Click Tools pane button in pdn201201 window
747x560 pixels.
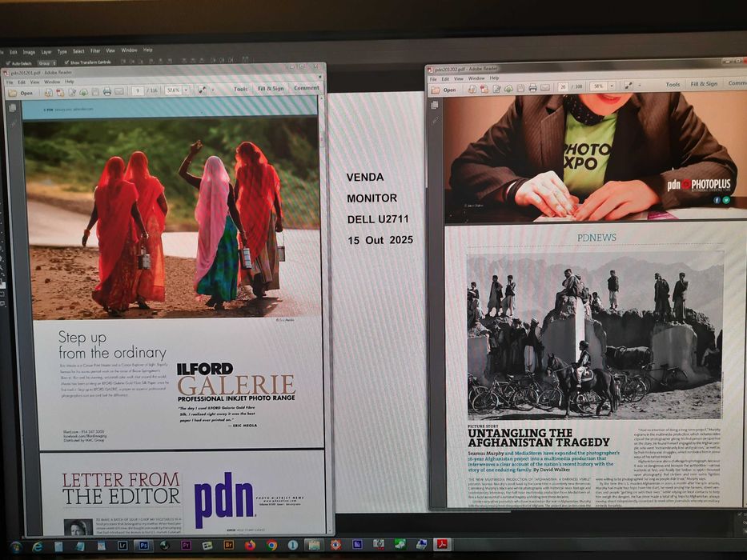[x=240, y=89]
